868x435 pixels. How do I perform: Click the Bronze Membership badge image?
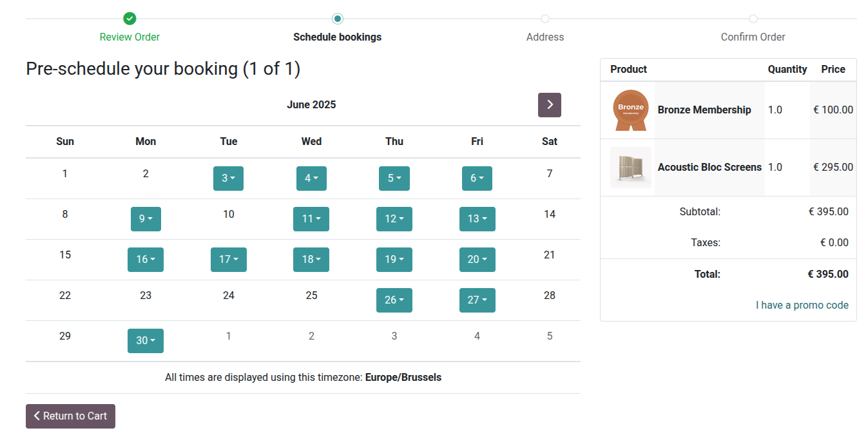coord(630,110)
